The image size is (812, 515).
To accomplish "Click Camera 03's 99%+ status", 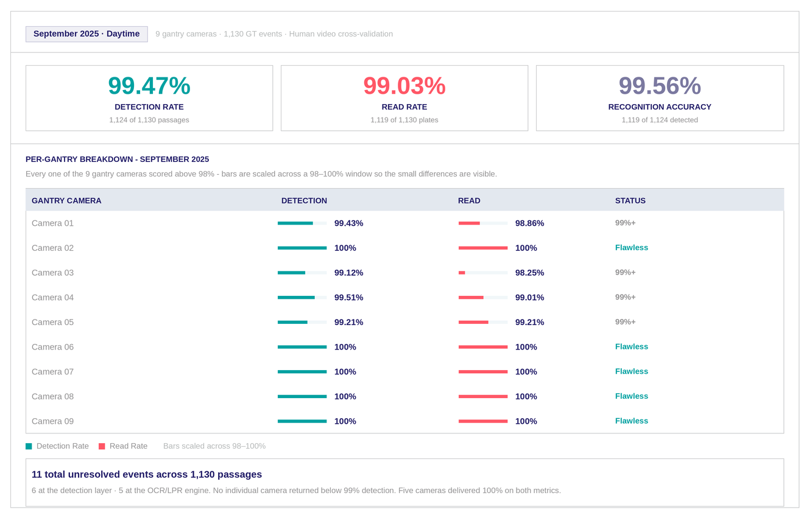I will [x=625, y=273].
